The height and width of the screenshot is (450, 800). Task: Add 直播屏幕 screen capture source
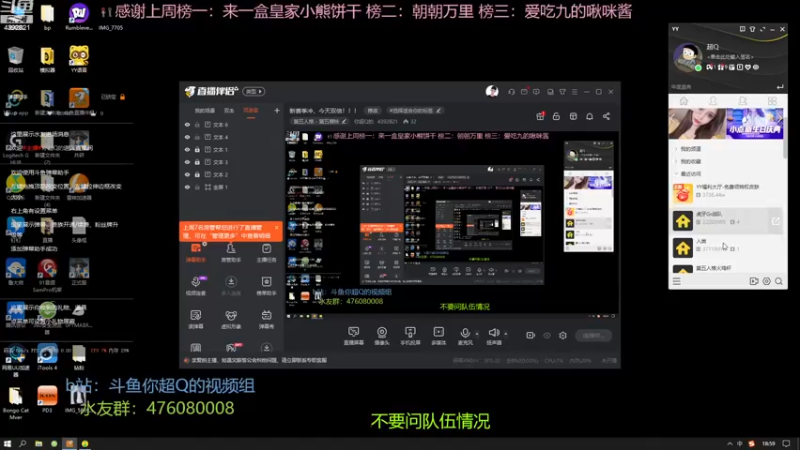[x=354, y=336]
